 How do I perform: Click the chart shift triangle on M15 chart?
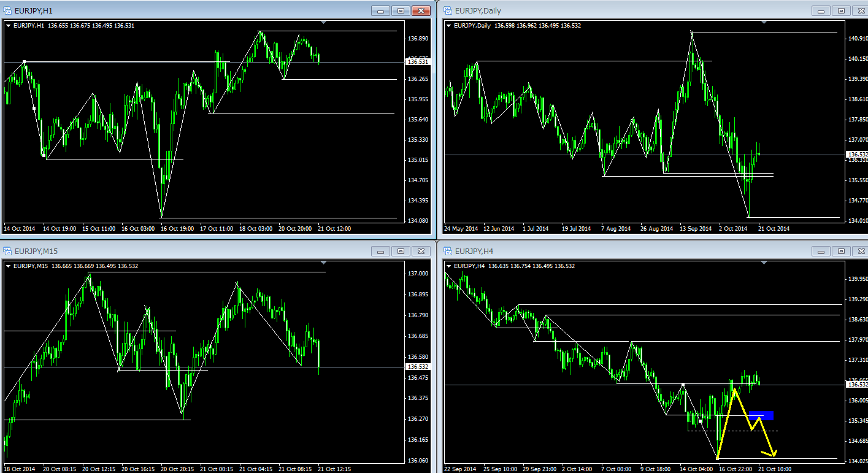pos(325,263)
